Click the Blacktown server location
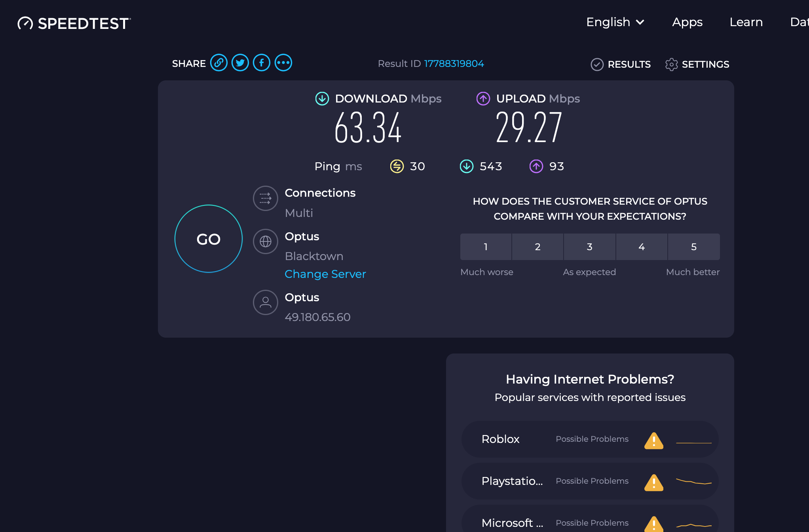This screenshot has width=809, height=532. coord(314,256)
